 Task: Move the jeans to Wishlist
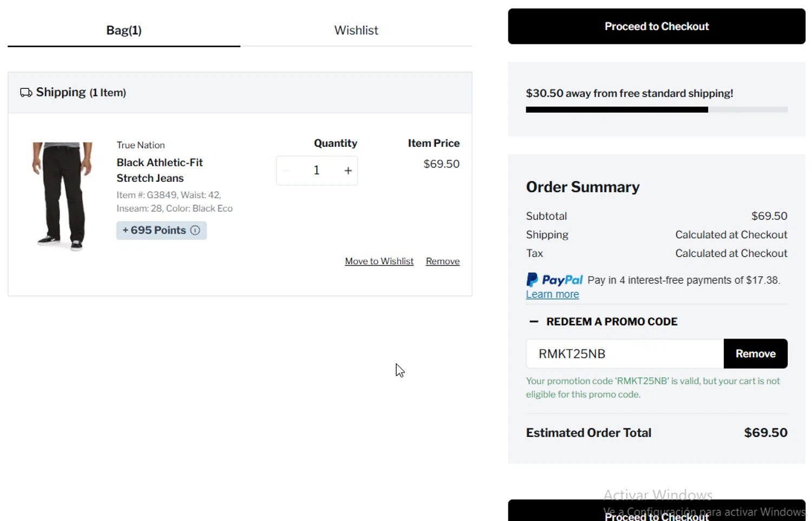379,261
